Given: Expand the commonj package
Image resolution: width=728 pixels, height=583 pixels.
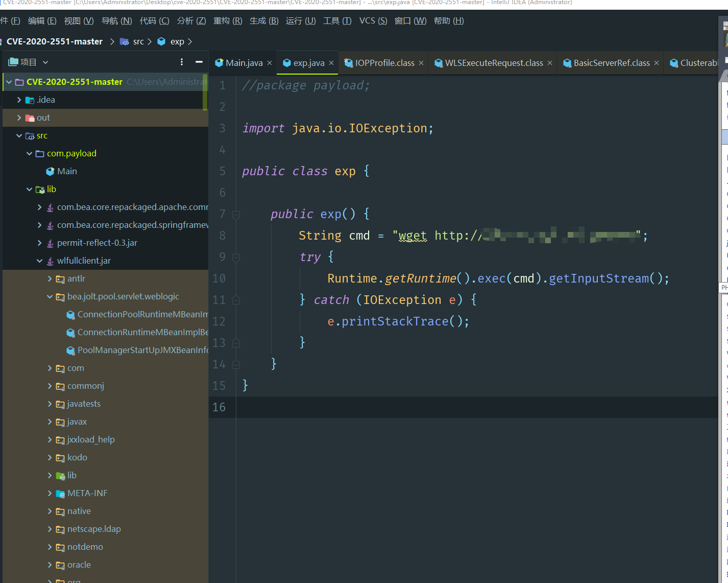Looking at the screenshot, I should point(50,386).
